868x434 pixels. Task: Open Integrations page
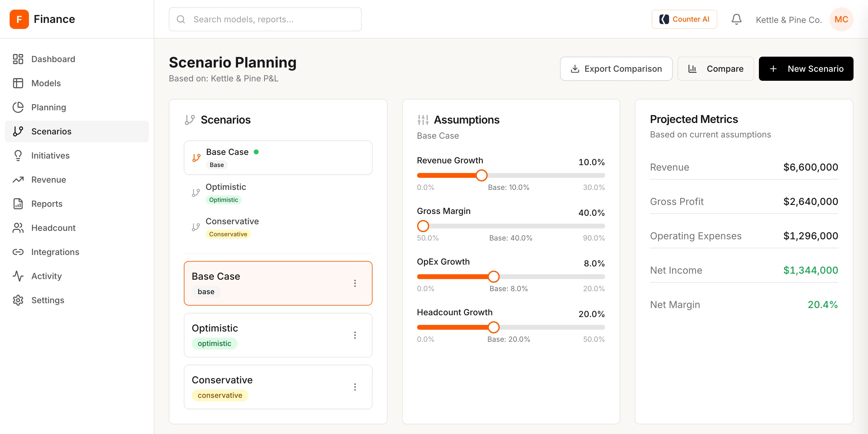[77, 252]
